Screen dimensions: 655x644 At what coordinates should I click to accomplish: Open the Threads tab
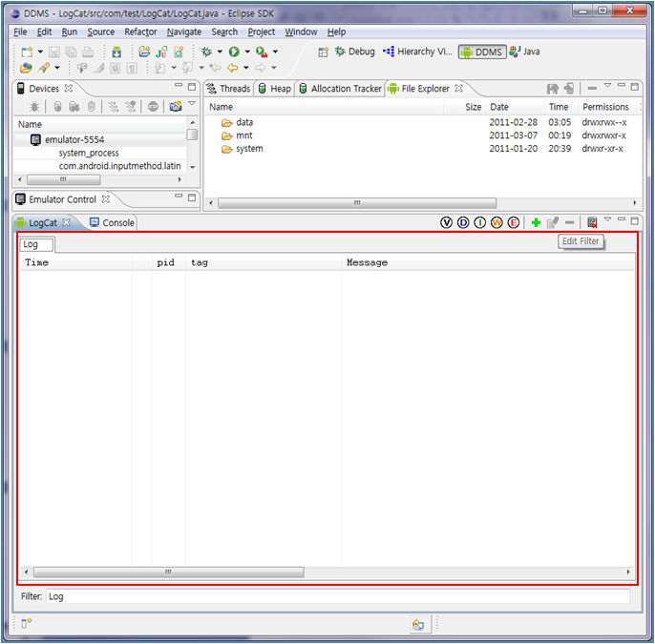point(229,89)
